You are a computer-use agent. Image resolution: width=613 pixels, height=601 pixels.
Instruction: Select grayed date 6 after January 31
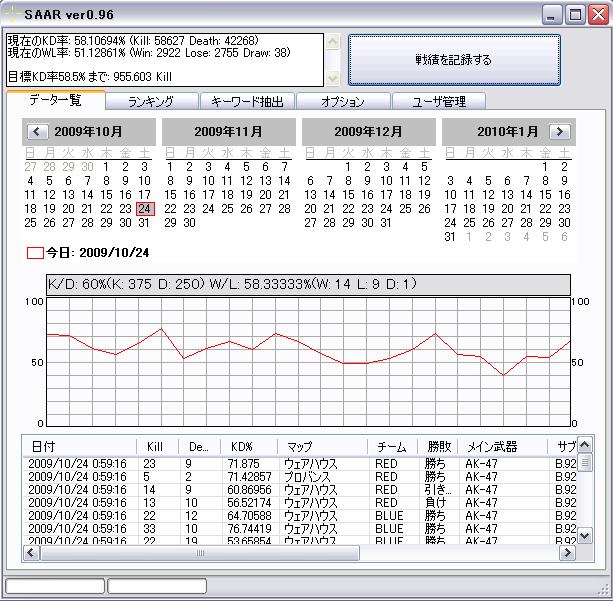(x=564, y=237)
